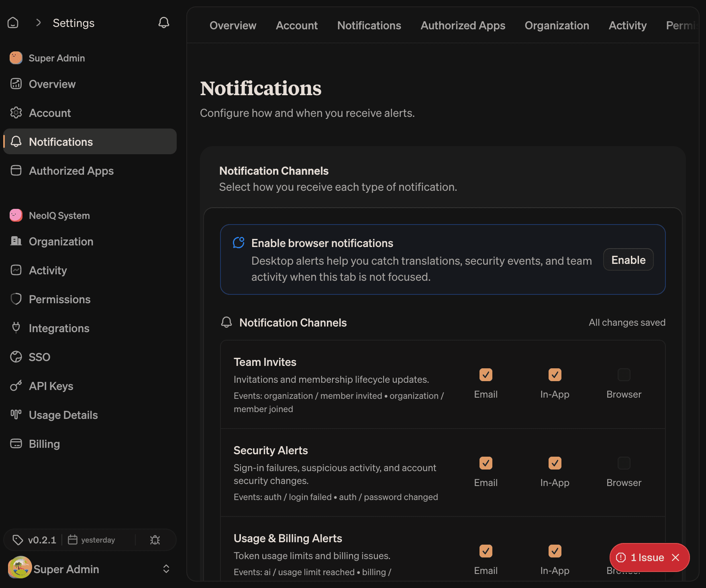The image size is (706, 588).
Task: Select the Notifications bell icon in sidebar
Action: coord(16,141)
